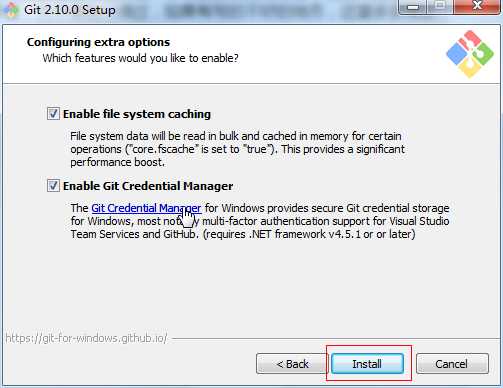Go back with the Back button
The image size is (503, 388).
tap(292, 364)
